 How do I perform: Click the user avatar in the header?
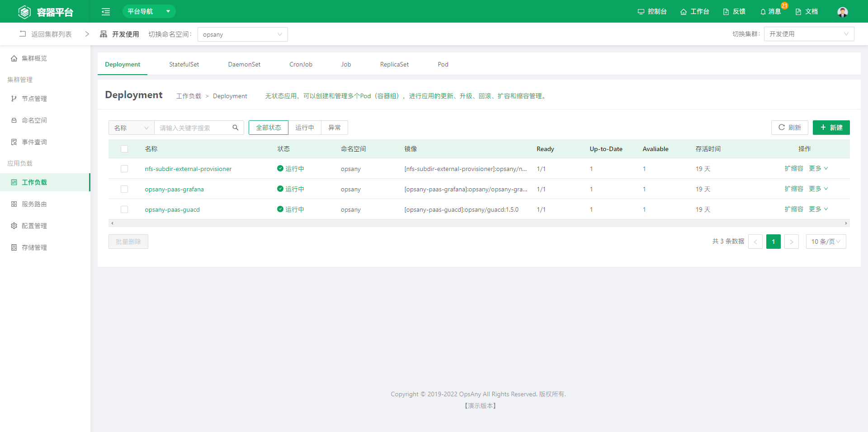point(842,12)
